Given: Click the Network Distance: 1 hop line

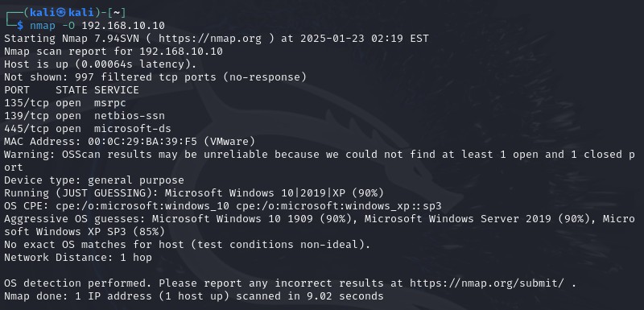Looking at the screenshot, I should click(78, 258).
